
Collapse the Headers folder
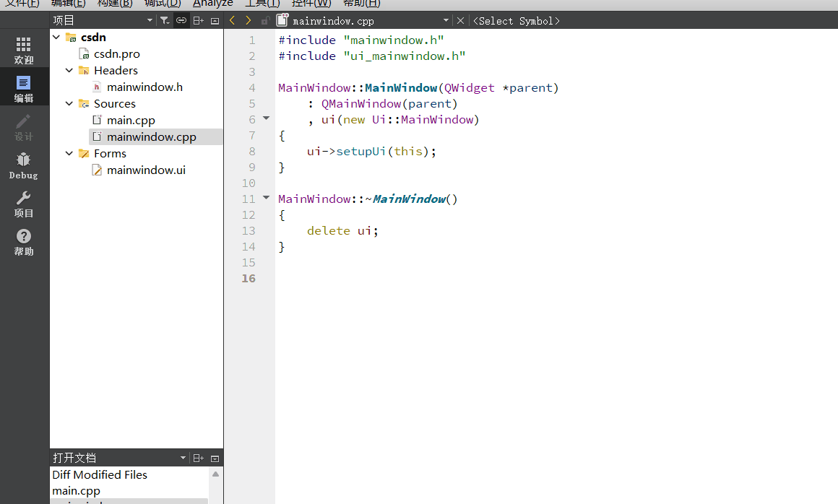coord(69,71)
